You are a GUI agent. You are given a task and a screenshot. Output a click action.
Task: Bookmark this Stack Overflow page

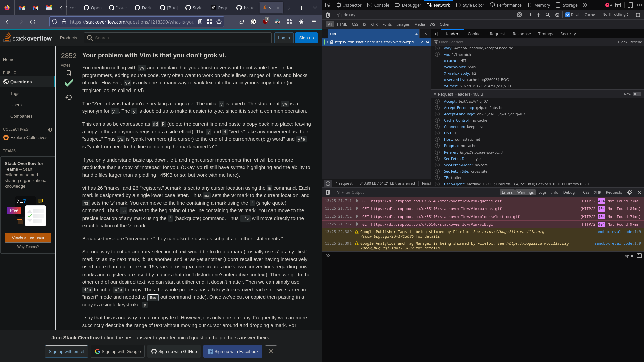pos(219,22)
